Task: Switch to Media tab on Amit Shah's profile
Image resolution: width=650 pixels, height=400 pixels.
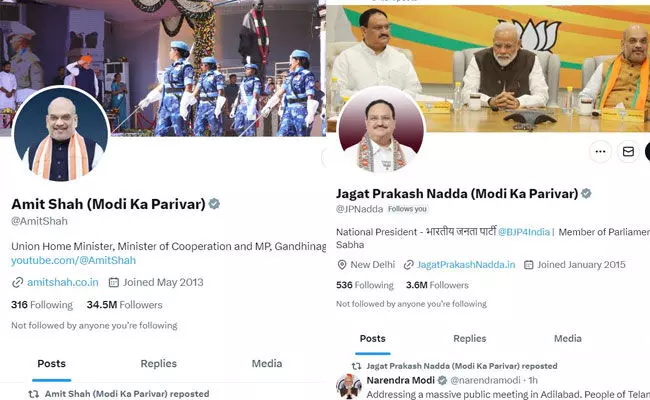Action: point(267,364)
